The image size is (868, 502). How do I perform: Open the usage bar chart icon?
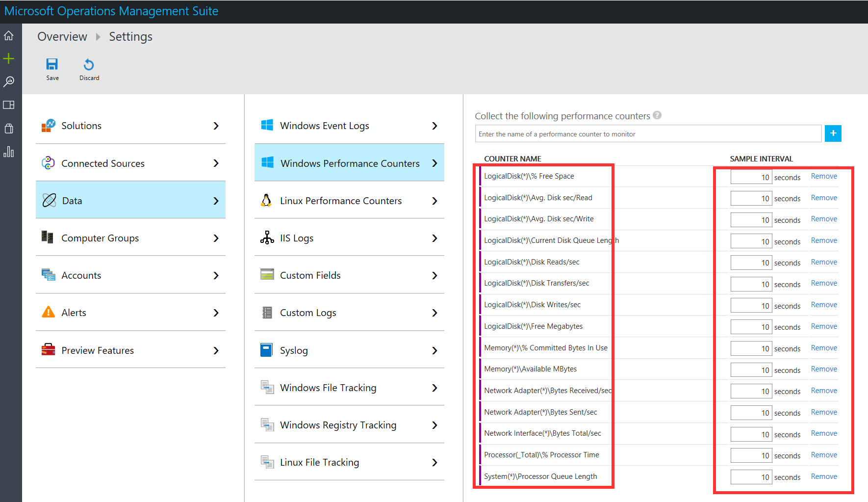click(9, 152)
